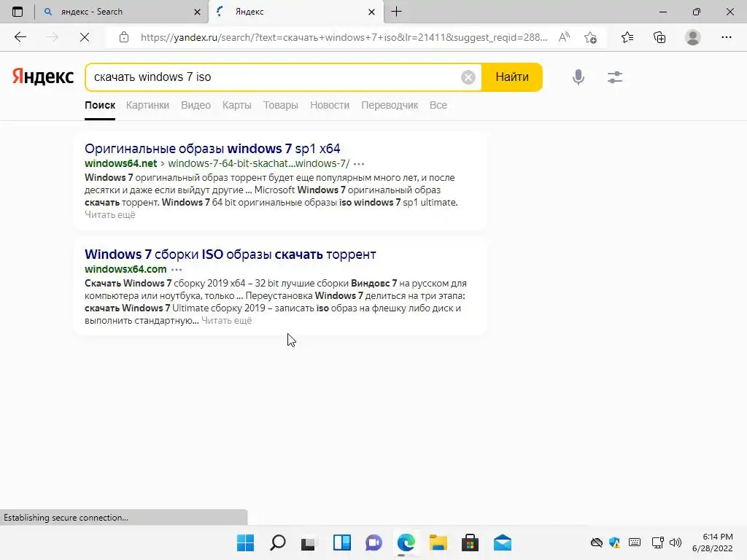The height and width of the screenshot is (560, 747).
Task: Open the Товары tab
Action: click(x=281, y=105)
